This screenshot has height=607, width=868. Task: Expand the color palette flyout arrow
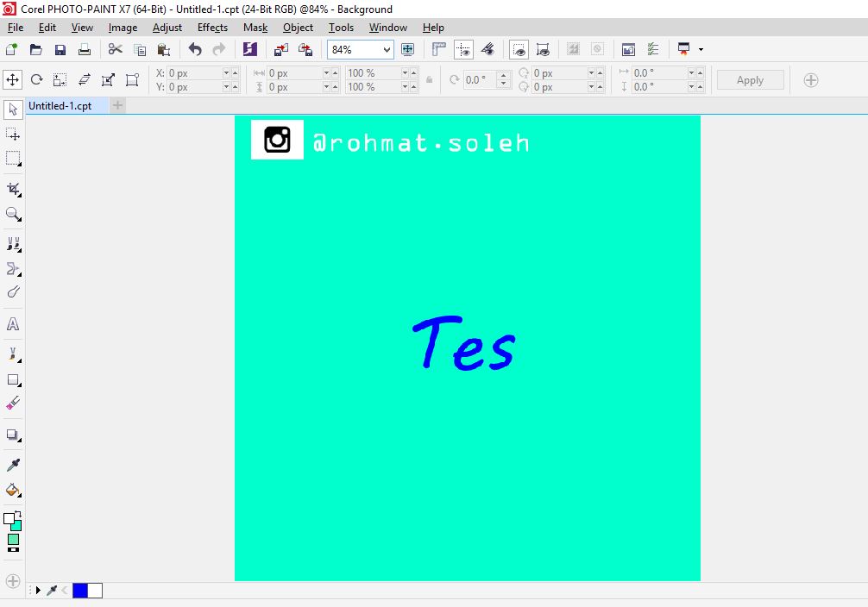(x=38, y=591)
